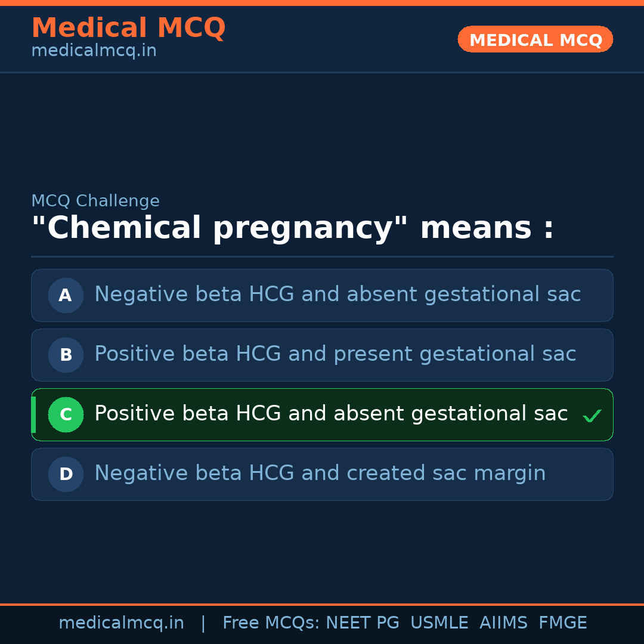
Task: Choose "Negative beta HCG and created sac margin"
Action: 320,473
